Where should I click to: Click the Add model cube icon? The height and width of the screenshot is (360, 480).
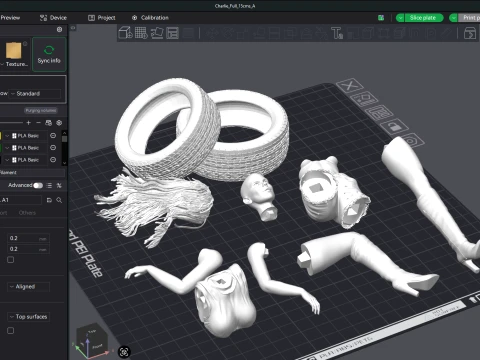125,33
